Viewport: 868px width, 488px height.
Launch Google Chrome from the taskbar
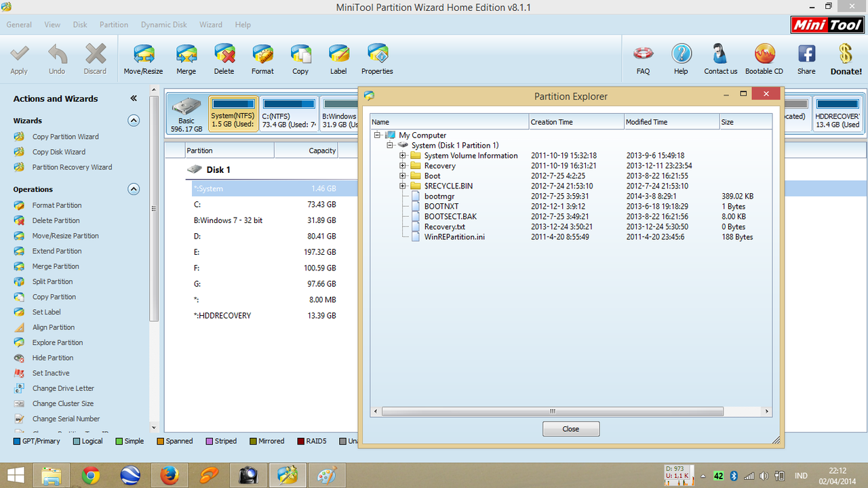point(91,474)
